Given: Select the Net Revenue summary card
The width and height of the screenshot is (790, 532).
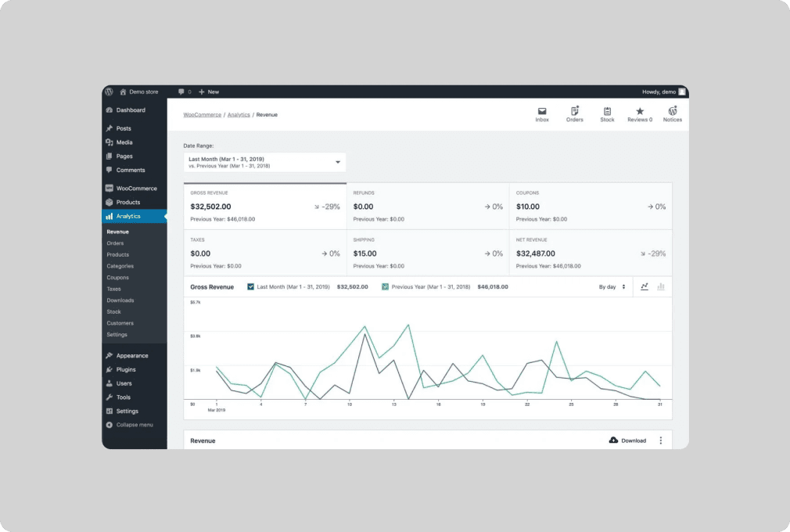Looking at the screenshot, I should 590,253.
